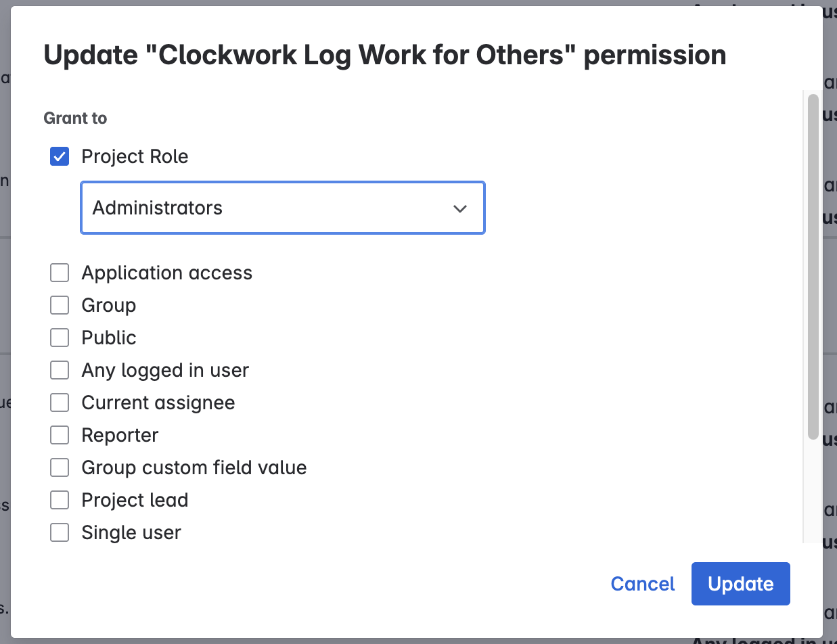The image size is (837, 644).
Task: Click the dropdown chevron arrow icon
Action: pos(460,208)
